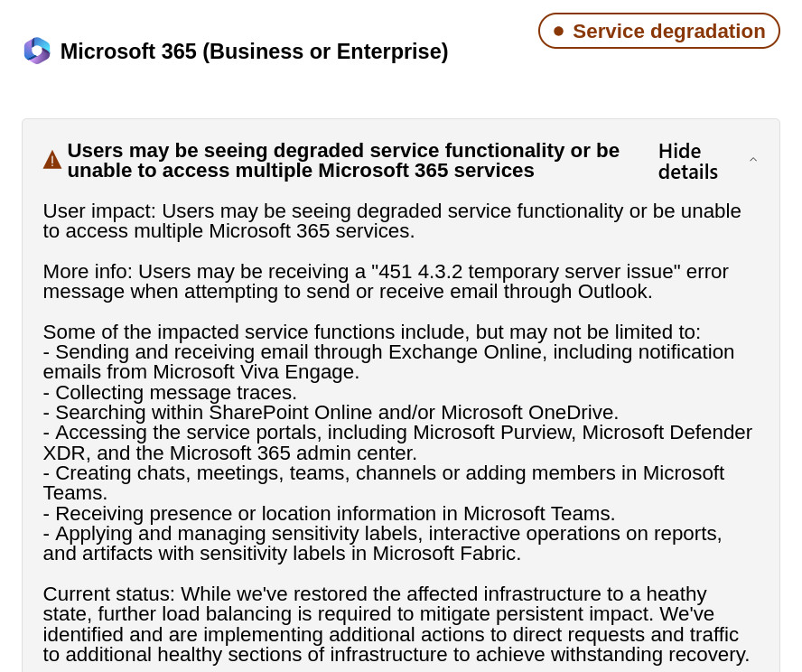The height and width of the screenshot is (672, 802).
Task: Select the Hide details link
Action: pyautogui.click(x=687, y=162)
